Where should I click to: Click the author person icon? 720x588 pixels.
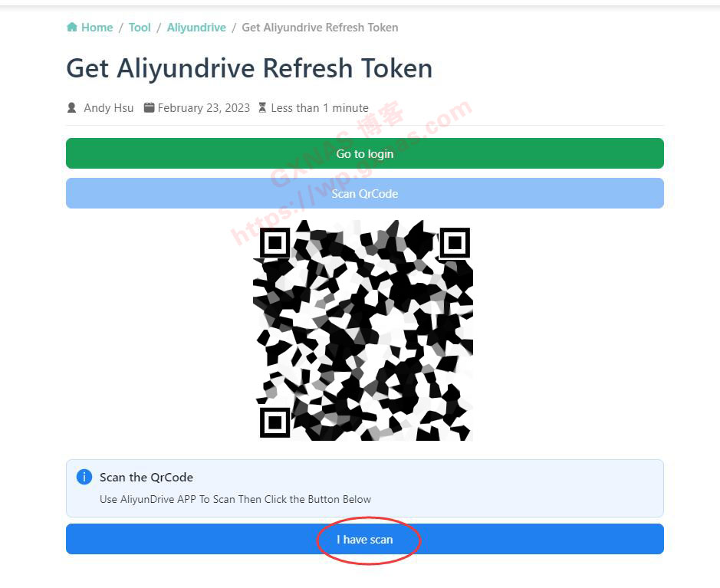[71, 108]
